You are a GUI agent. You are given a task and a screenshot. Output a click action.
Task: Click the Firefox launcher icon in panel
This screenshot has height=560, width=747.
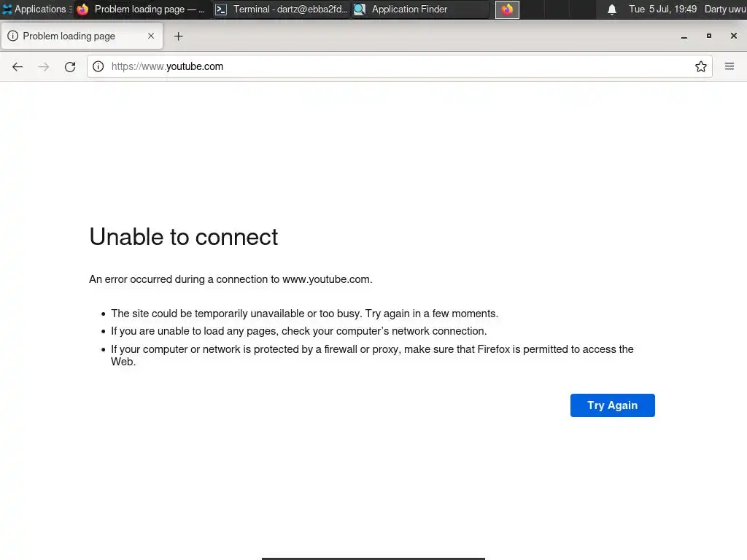(x=507, y=9)
